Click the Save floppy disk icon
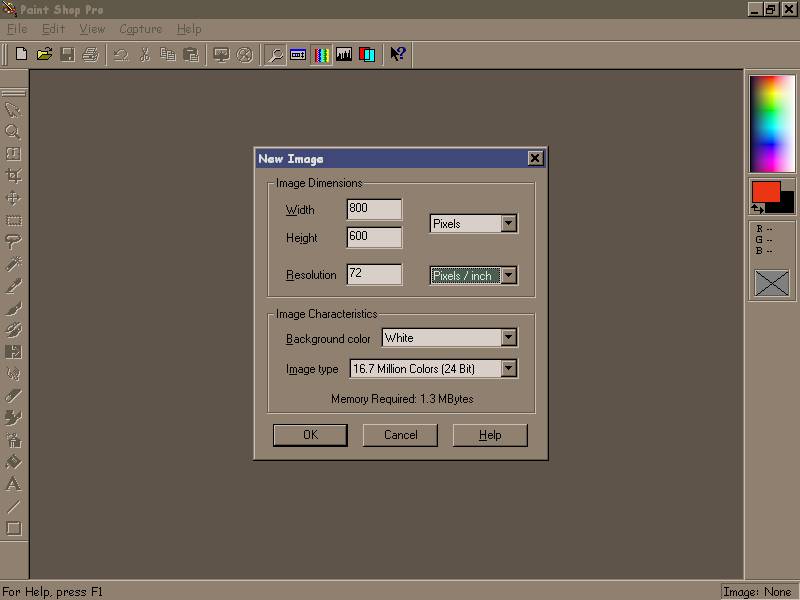Screen dimensions: 800x600 click(x=67, y=54)
